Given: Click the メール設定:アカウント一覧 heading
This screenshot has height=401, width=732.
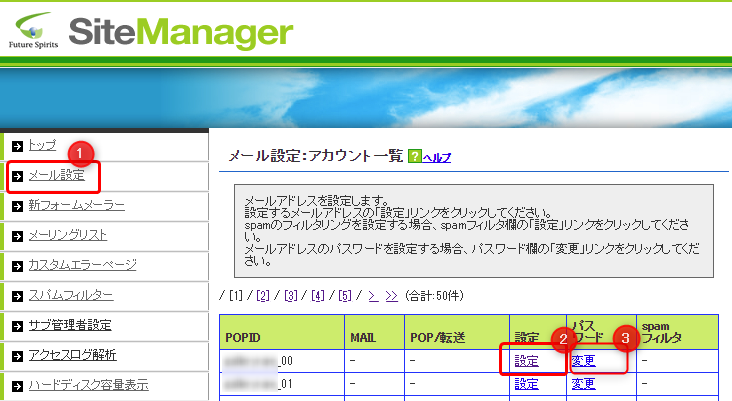Looking at the screenshot, I should coord(316,156).
